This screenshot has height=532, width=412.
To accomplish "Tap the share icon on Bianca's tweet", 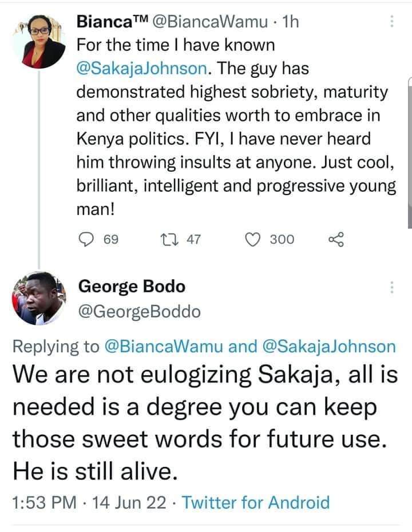I will (336, 240).
